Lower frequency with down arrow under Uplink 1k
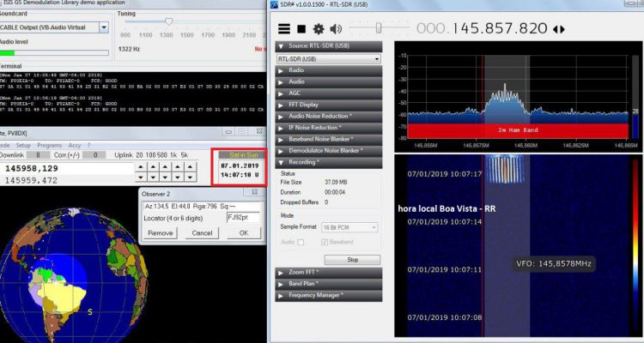 point(178,178)
